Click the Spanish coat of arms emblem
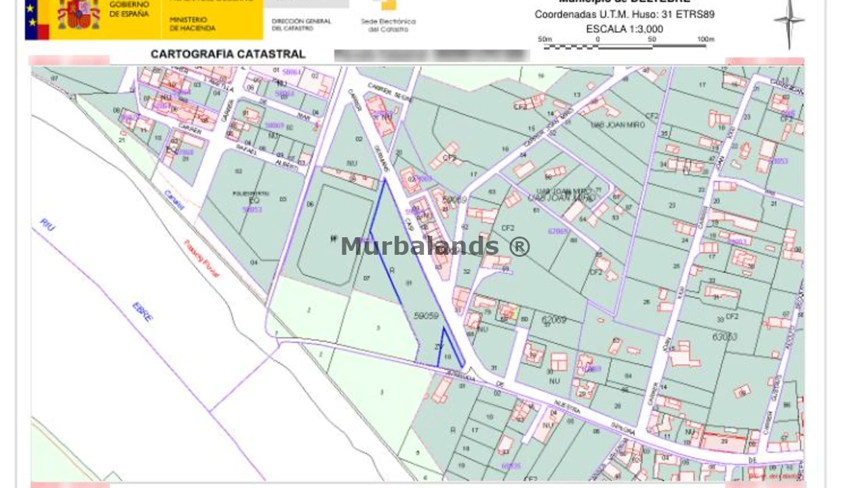Image resolution: width=868 pixels, height=488 pixels. [x=78, y=15]
